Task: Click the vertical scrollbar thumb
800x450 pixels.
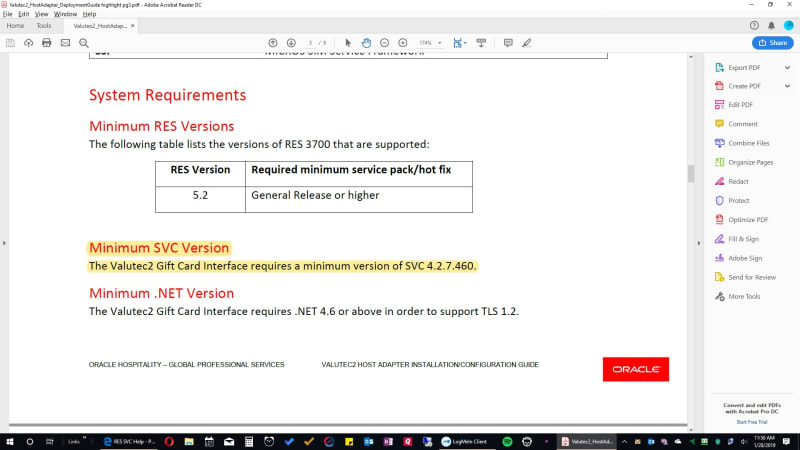Action: (x=691, y=173)
